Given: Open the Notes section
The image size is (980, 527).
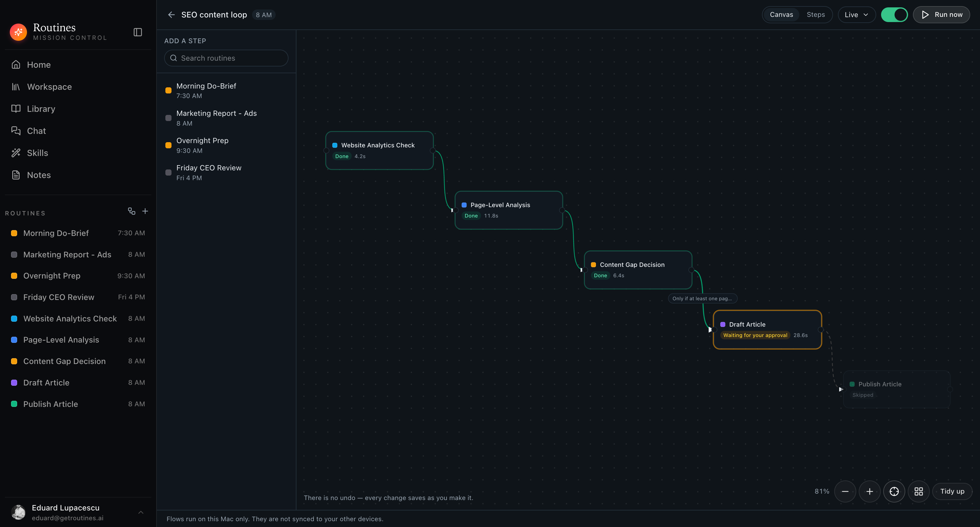Looking at the screenshot, I should (78, 175).
